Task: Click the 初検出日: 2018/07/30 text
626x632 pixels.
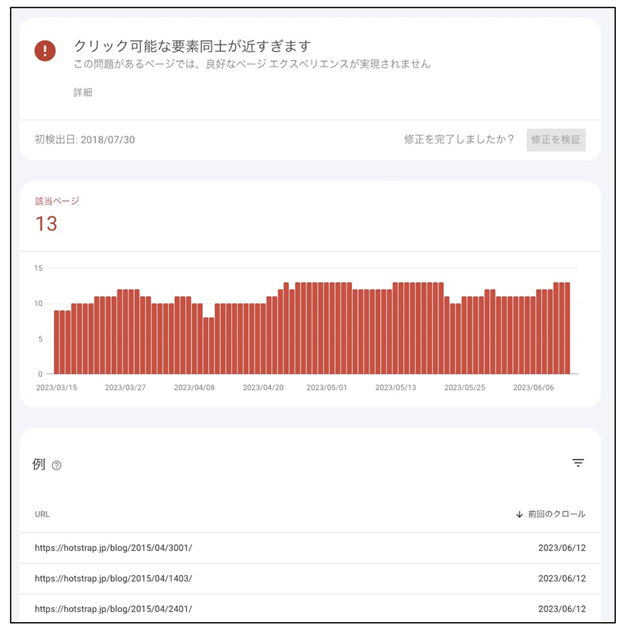Action: pos(85,140)
